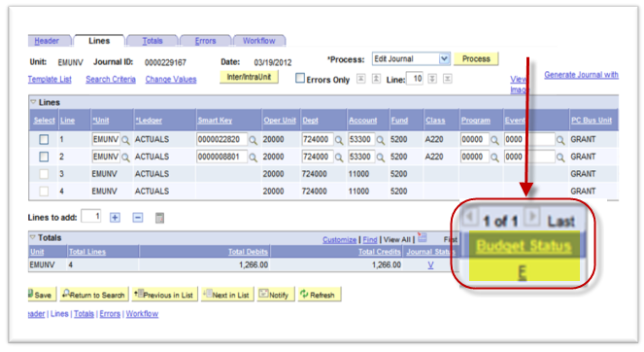This screenshot has width=644, height=352.
Task: Collapse the Totals section triangle
Action: tap(33, 237)
